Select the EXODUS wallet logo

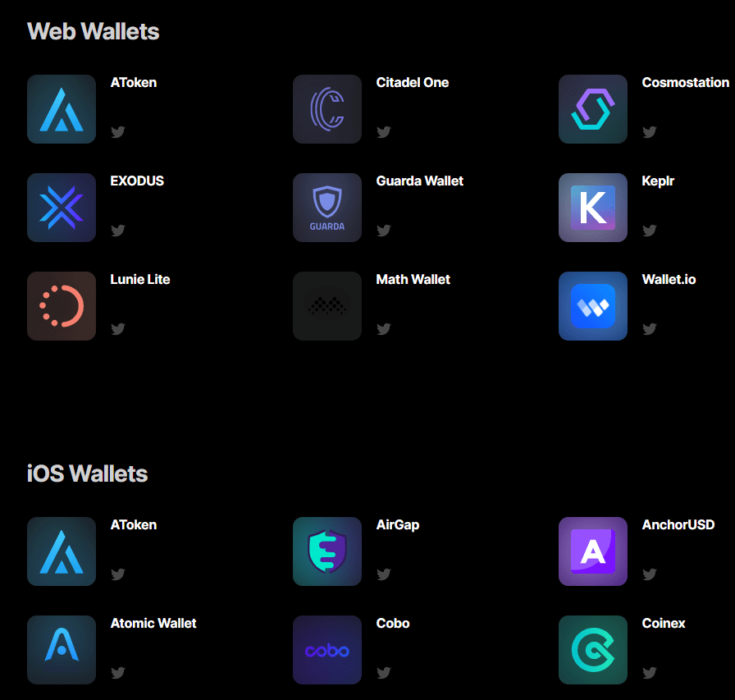click(x=62, y=208)
